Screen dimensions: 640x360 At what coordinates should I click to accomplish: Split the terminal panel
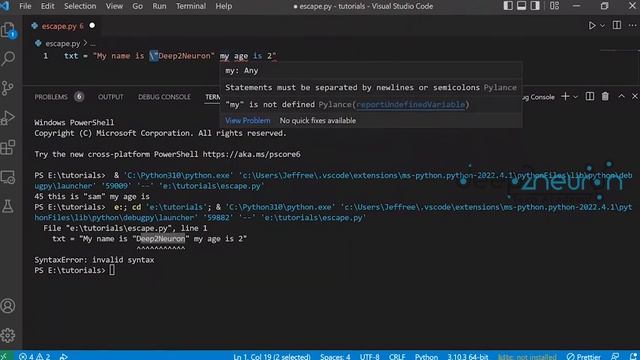click(590, 96)
